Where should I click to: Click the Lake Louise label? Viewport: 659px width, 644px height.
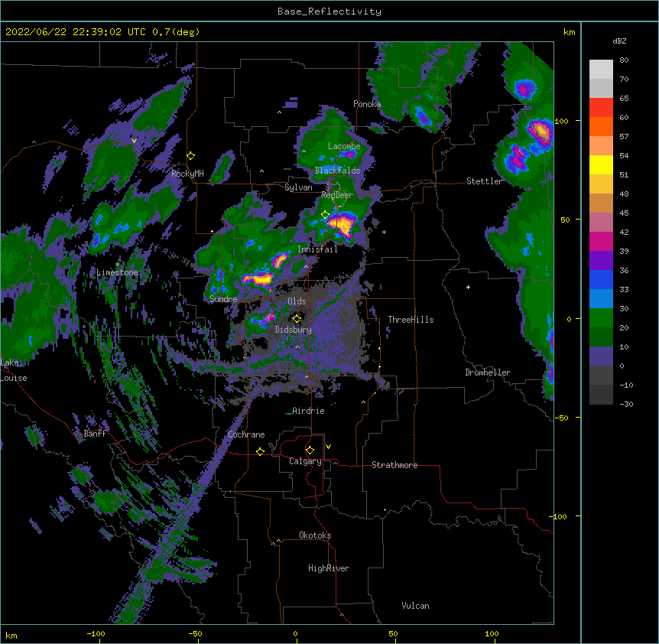(x=14, y=370)
